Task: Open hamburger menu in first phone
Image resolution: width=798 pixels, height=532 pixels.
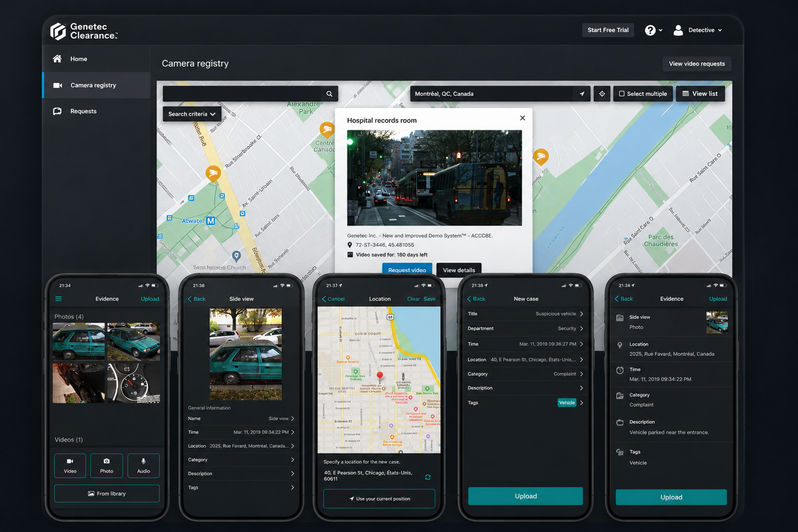Action: point(58,299)
